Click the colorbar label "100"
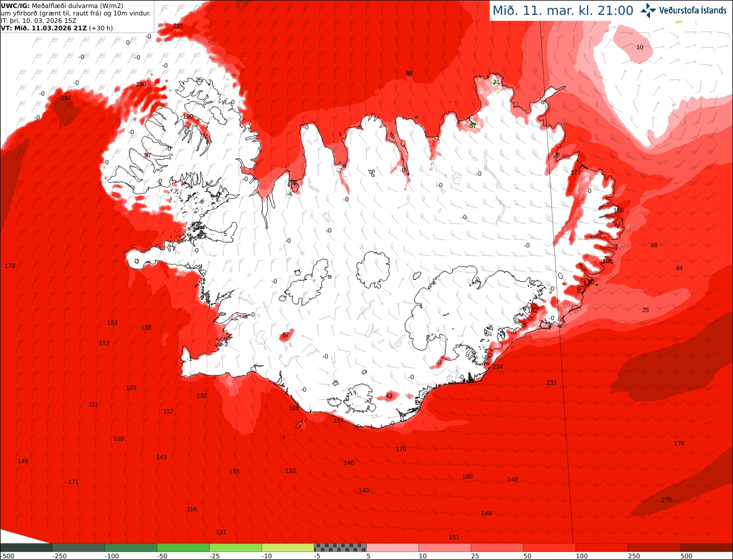 coord(582,556)
